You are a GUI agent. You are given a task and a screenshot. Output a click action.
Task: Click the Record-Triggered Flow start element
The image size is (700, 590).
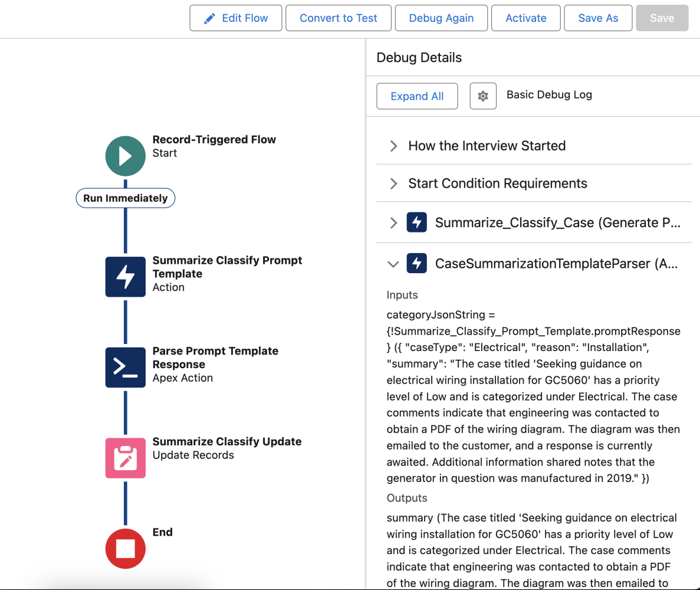[125, 156]
